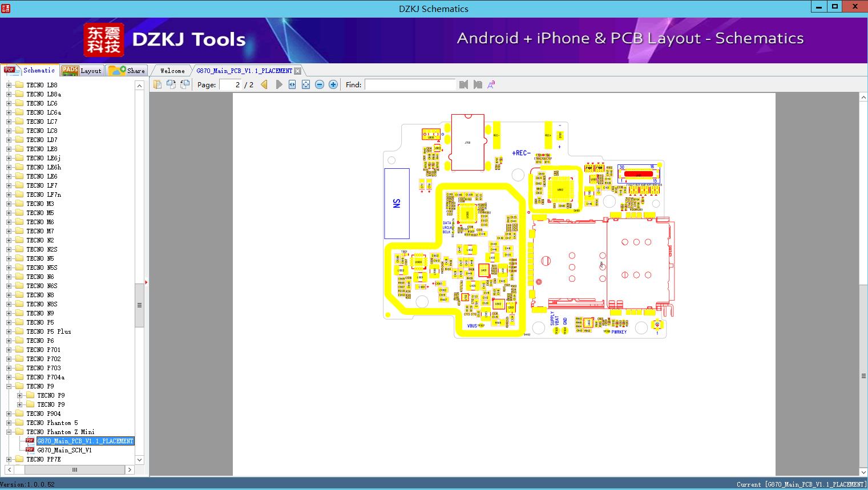Collapse the TECNO Phantom Z Mini folder

coord(9,432)
